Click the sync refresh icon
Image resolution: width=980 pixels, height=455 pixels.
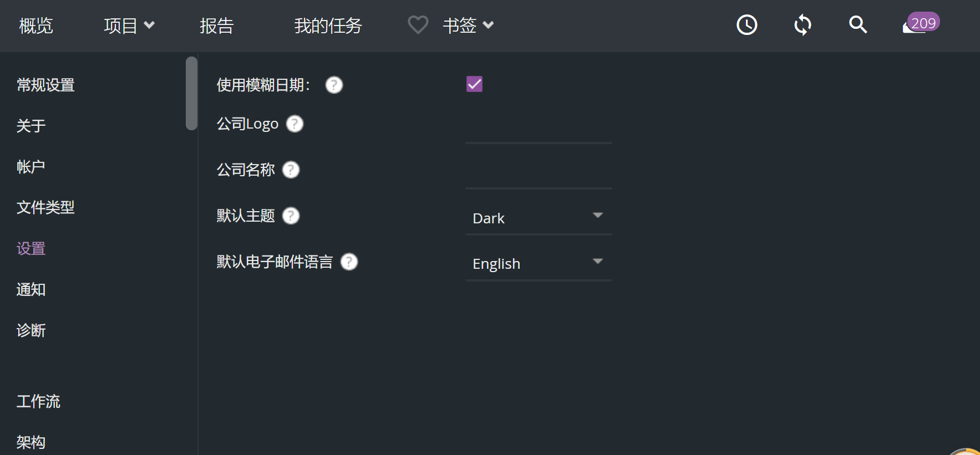(x=803, y=25)
